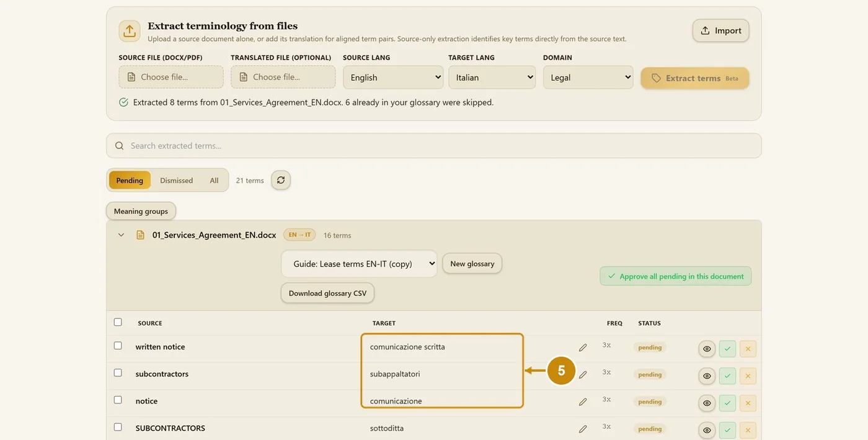Click the New glossary button
Viewport: 868px width, 440px height.
472,264
